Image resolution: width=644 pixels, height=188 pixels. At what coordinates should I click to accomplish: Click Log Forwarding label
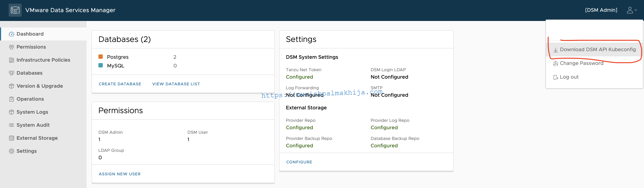pos(302,88)
